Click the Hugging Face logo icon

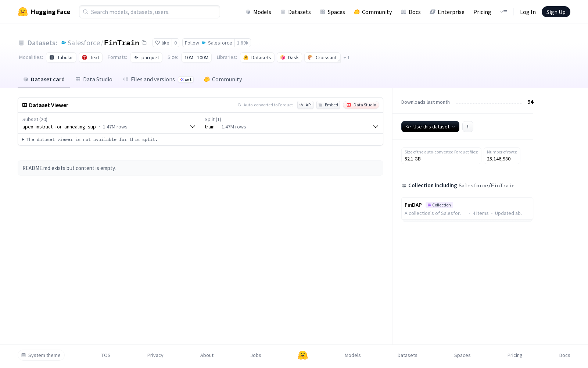click(23, 12)
